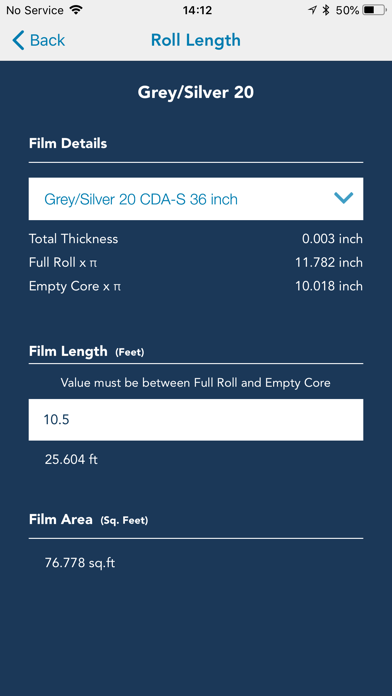Tap the Roll Length page title

196,40
